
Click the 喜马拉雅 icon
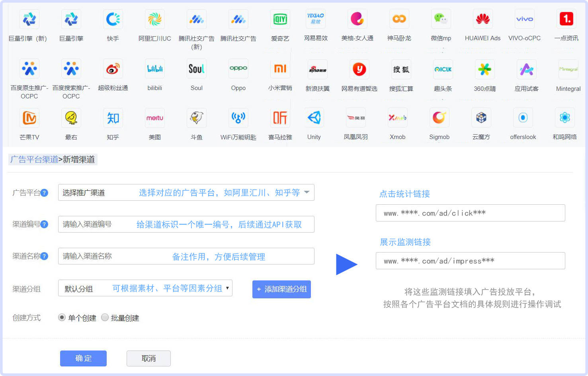(x=280, y=118)
